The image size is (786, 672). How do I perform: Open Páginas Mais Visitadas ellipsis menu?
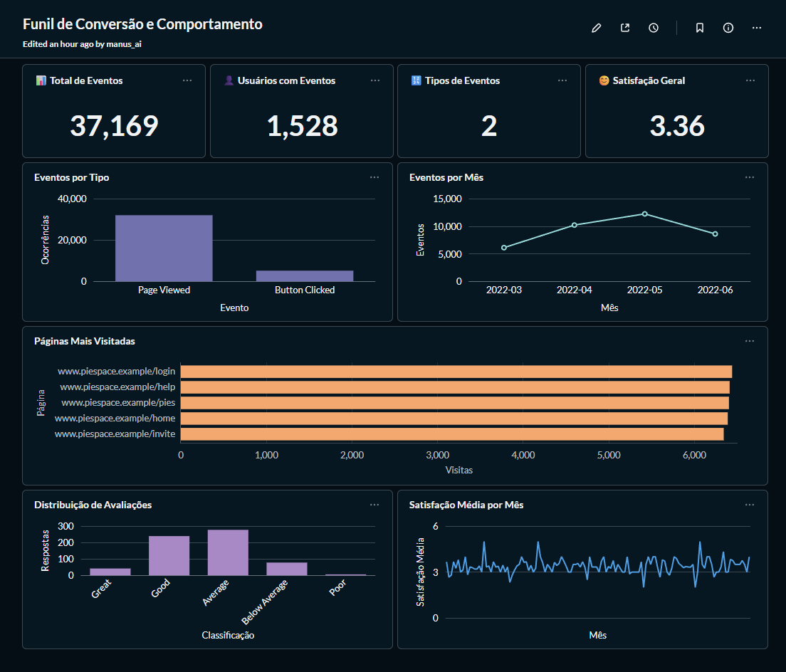tap(750, 341)
